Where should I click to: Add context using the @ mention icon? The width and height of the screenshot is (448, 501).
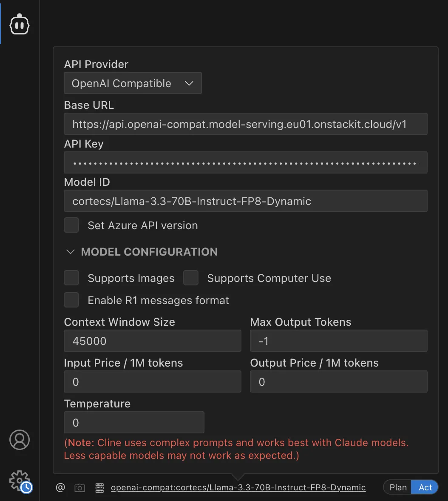pos(60,487)
